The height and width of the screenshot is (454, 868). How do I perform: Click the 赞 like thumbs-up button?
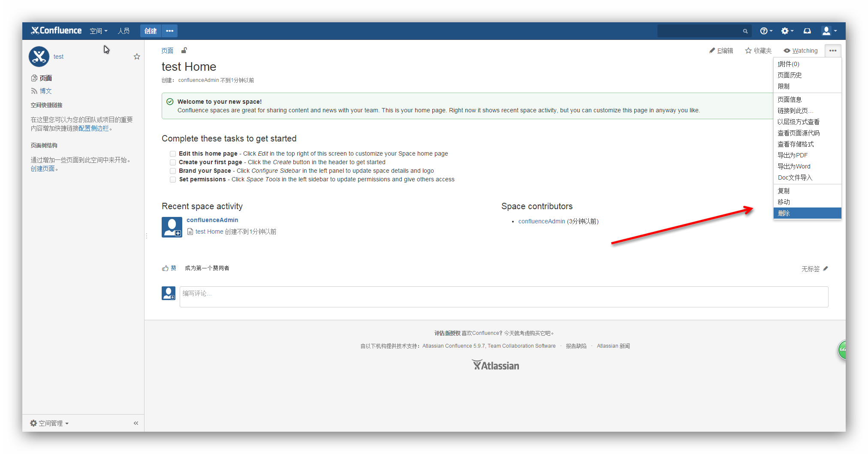click(x=169, y=268)
